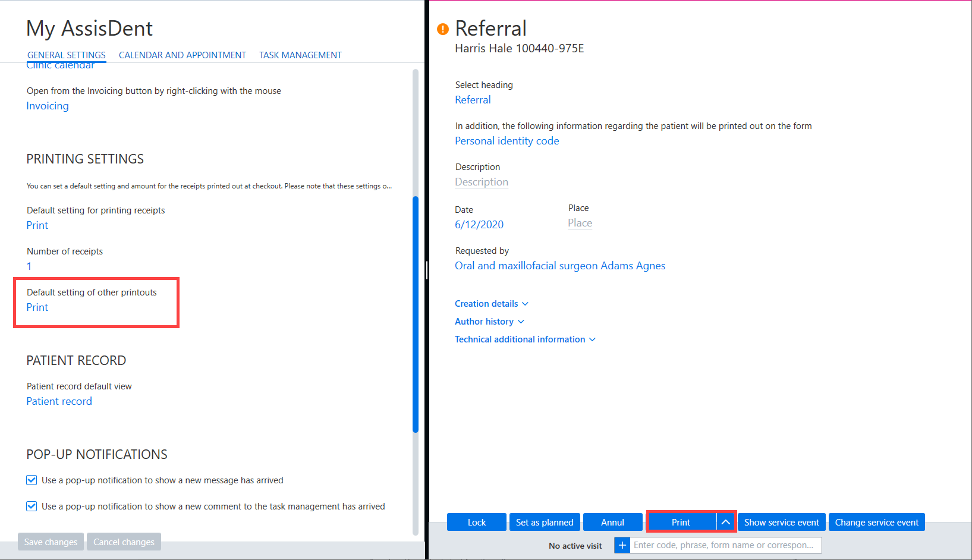Expand Author history
Screen dimensions: 972x560
tap(489, 322)
